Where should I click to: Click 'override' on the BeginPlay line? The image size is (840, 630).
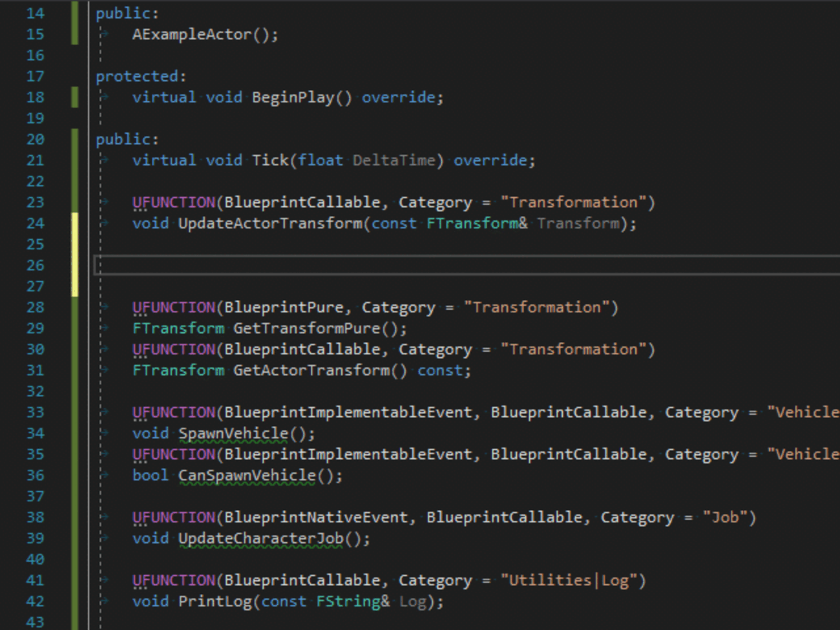[398, 98]
